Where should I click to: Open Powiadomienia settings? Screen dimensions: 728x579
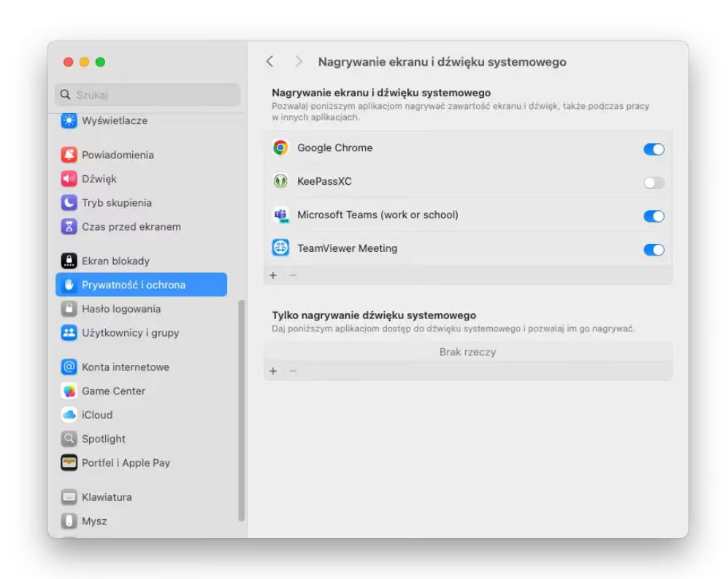(x=117, y=155)
